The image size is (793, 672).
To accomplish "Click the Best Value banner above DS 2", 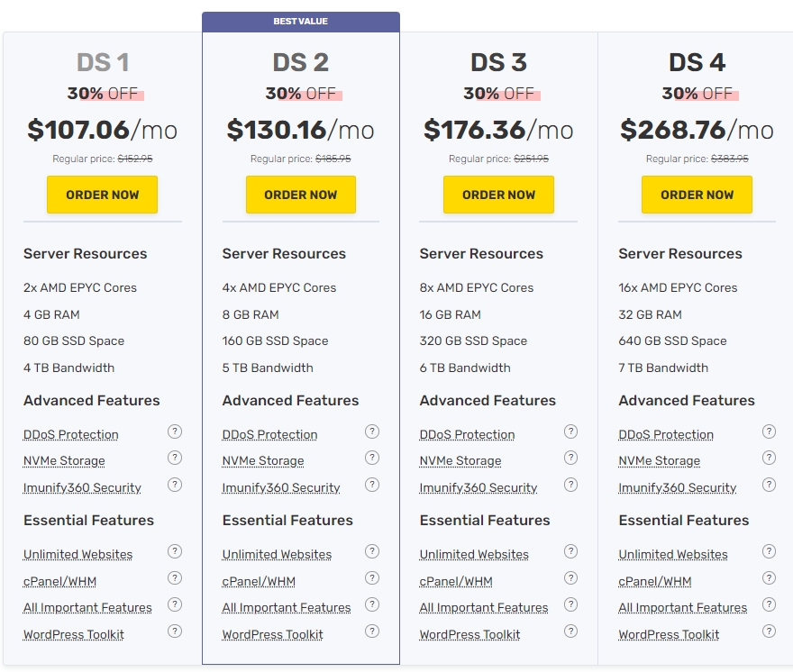I will [x=300, y=22].
